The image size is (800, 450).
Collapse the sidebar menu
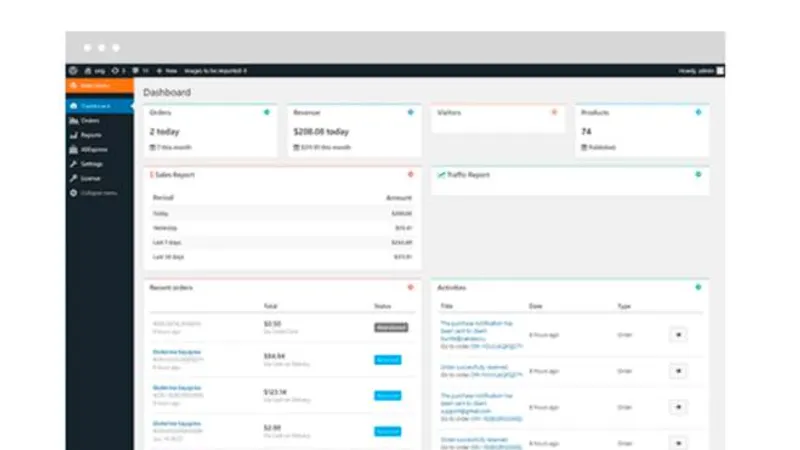[99, 193]
